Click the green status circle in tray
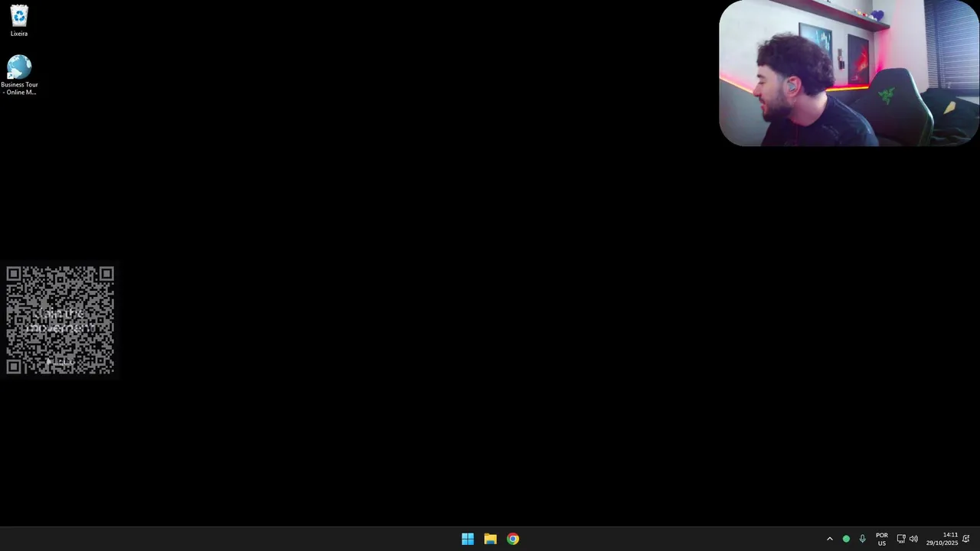The height and width of the screenshot is (551, 980). [x=846, y=539]
